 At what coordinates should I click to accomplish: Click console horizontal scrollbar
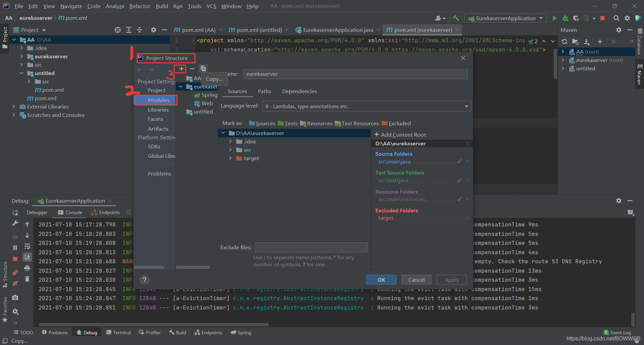point(154,324)
